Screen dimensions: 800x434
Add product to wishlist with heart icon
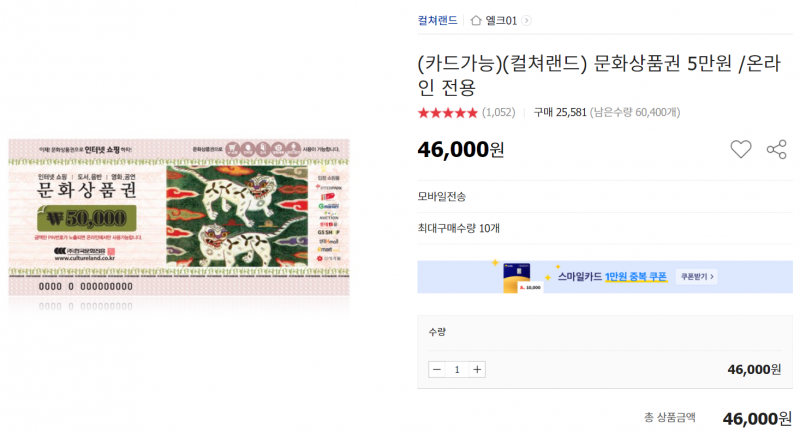click(740, 149)
